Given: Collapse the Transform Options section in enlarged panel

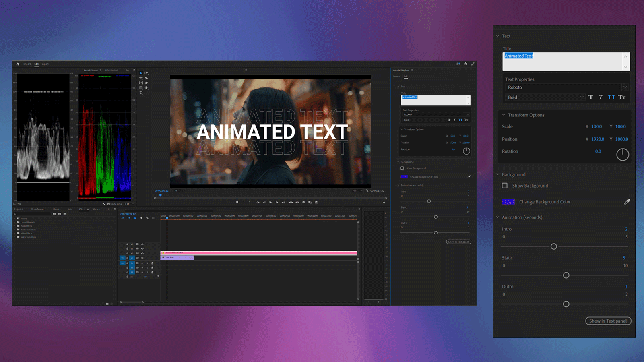Looking at the screenshot, I should (504, 115).
